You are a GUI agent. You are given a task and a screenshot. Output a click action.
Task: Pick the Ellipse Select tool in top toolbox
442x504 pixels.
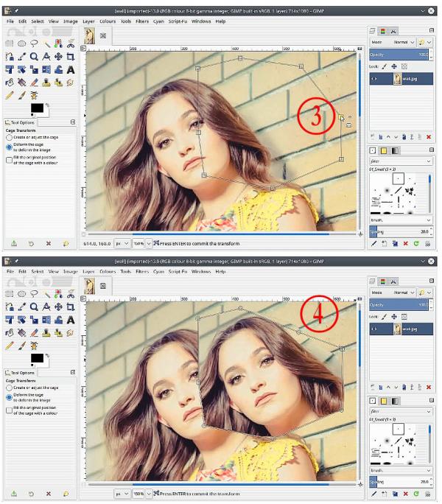[x=21, y=43]
